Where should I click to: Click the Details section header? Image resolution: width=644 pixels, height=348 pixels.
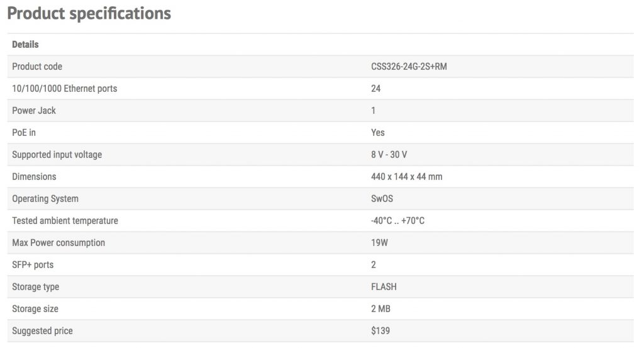click(25, 45)
